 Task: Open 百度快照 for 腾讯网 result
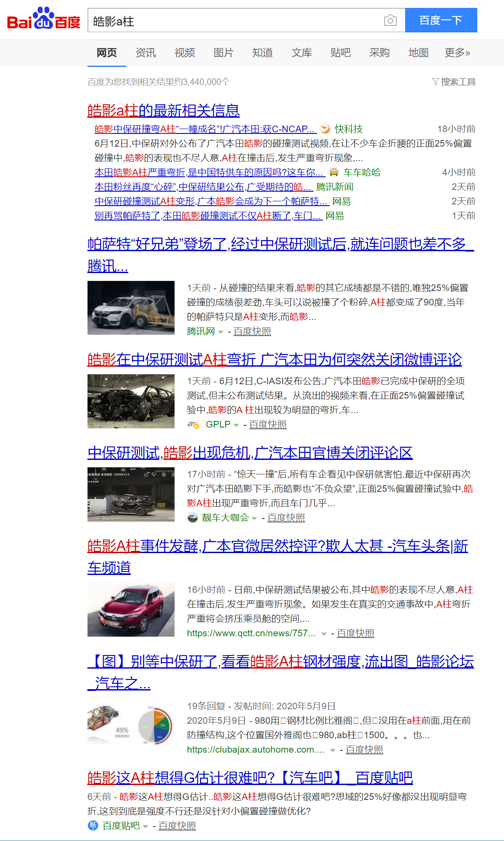252,331
